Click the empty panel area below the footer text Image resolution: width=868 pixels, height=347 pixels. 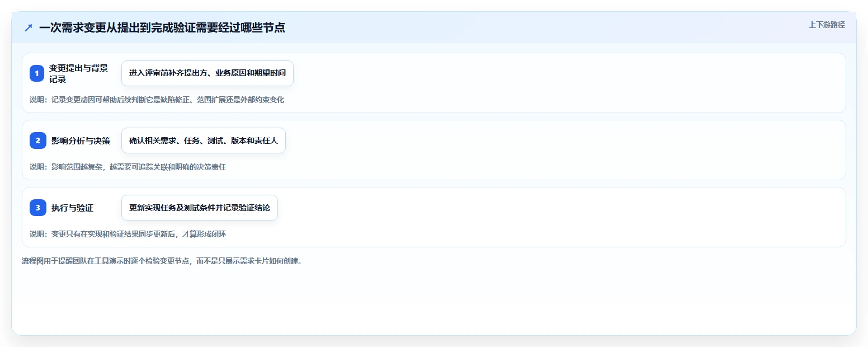click(x=434, y=299)
